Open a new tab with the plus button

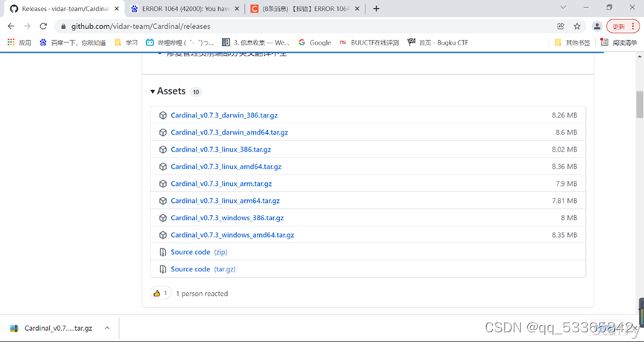click(x=376, y=9)
